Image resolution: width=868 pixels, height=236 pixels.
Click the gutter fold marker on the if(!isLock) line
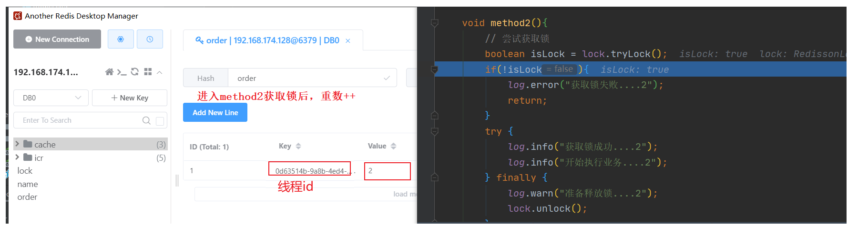(434, 69)
